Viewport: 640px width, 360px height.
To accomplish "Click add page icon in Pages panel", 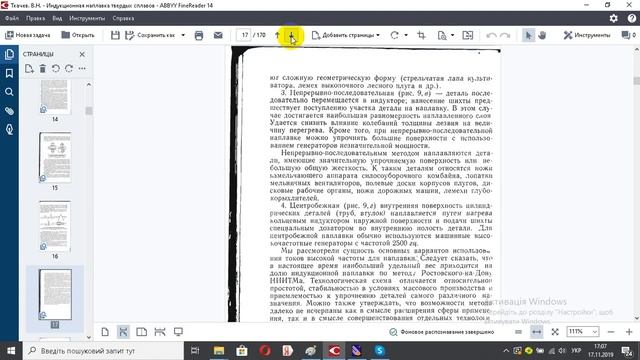I will 29,69.
